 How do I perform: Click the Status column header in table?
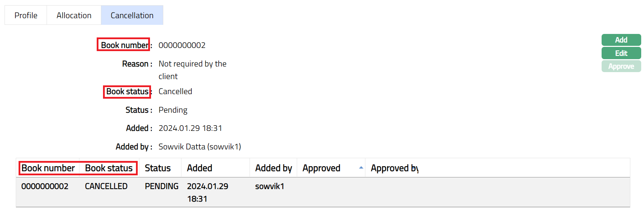pyautogui.click(x=158, y=168)
